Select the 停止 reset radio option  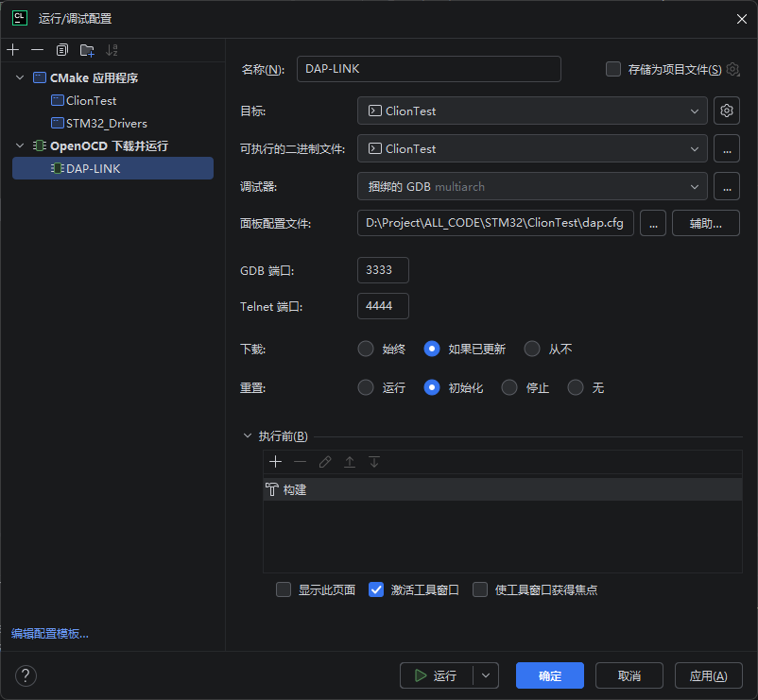tap(509, 387)
